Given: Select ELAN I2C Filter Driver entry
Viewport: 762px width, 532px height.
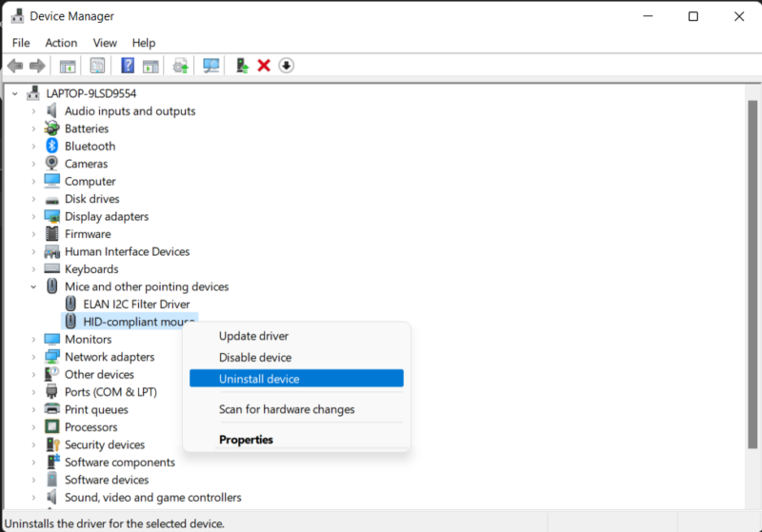Looking at the screenshot, I should click(136, 304).
